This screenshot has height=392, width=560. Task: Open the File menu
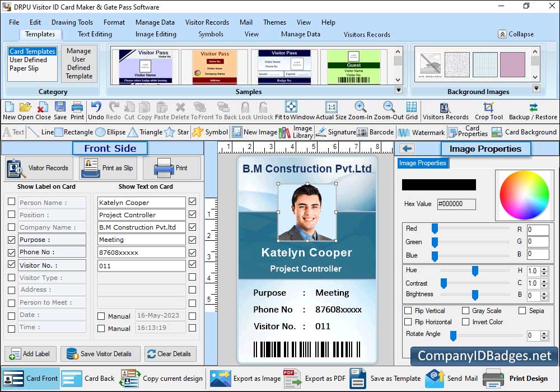click(14, 22)
